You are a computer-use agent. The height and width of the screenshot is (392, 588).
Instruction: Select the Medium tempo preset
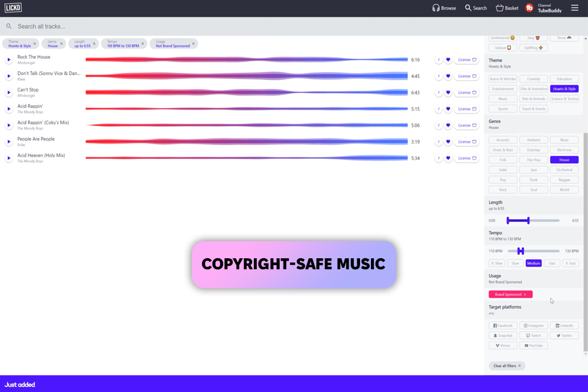[x=533, y=263]
